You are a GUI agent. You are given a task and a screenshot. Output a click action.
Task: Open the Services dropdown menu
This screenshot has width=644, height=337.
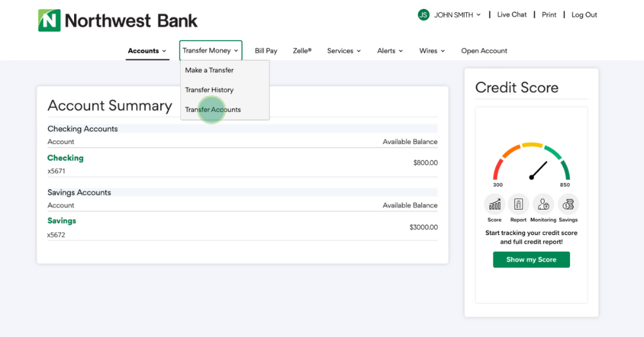pos(344,51)
